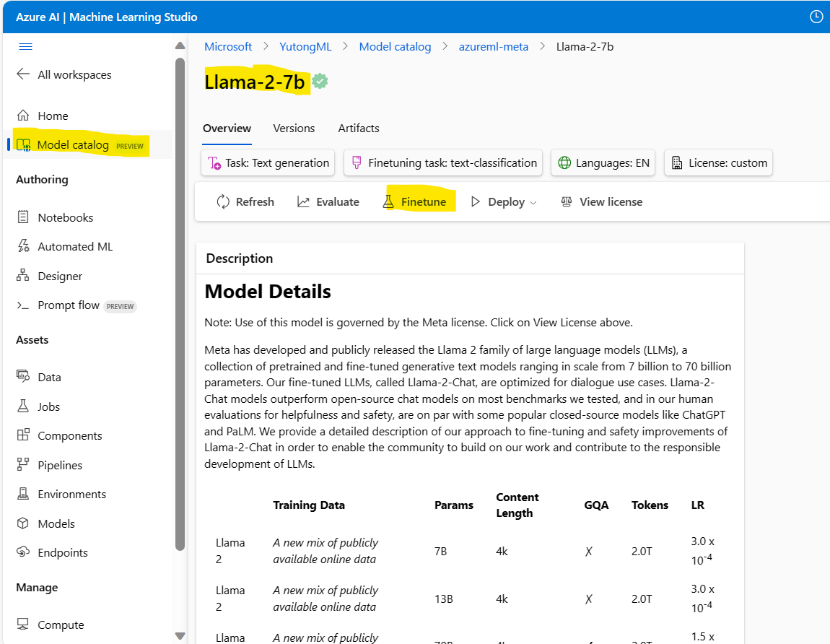
Task: Click the verified badge next to Llama-2-7b
Action: tap(320, 82)
